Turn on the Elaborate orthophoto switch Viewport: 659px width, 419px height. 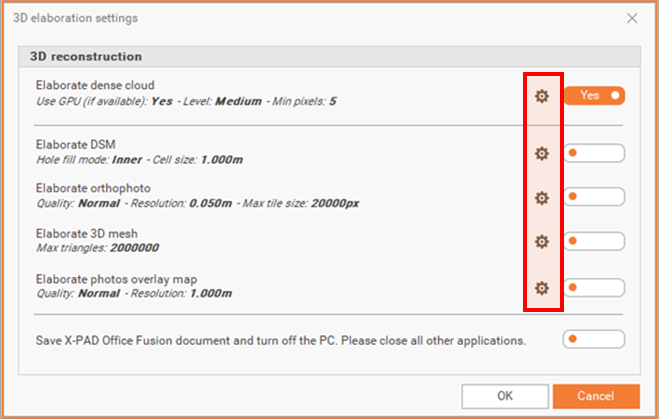[594, 197]
